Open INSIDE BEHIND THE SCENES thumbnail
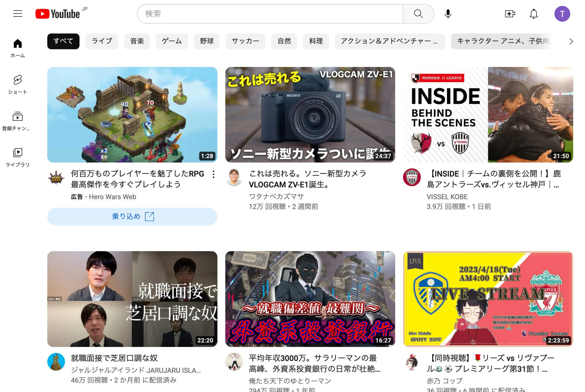 pos(488,115)
